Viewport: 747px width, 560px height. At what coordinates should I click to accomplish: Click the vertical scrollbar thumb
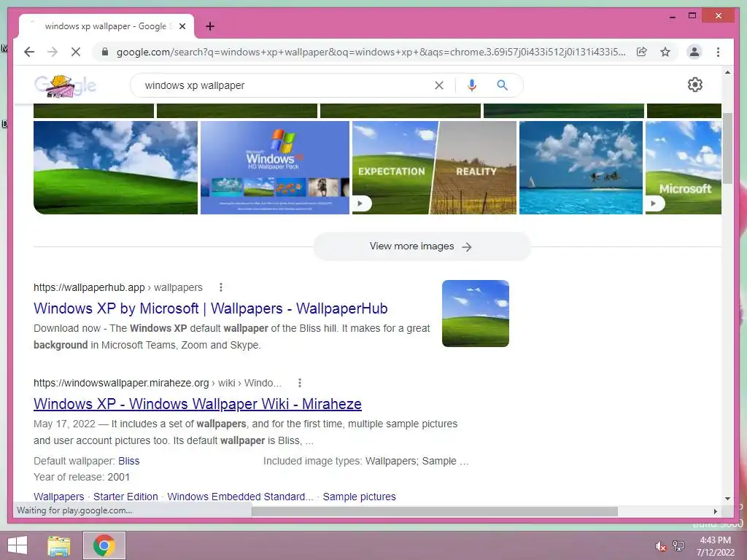click(727, 148)
